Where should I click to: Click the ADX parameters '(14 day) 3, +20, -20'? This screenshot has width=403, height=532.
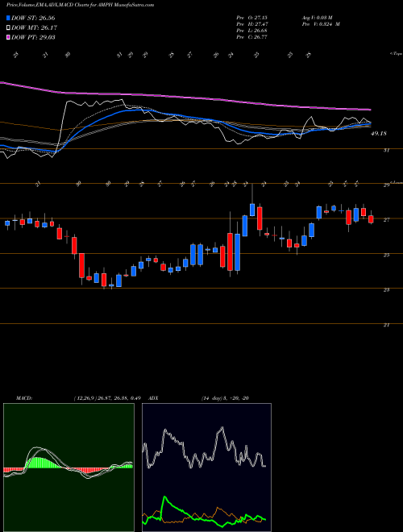click(225, 397)
